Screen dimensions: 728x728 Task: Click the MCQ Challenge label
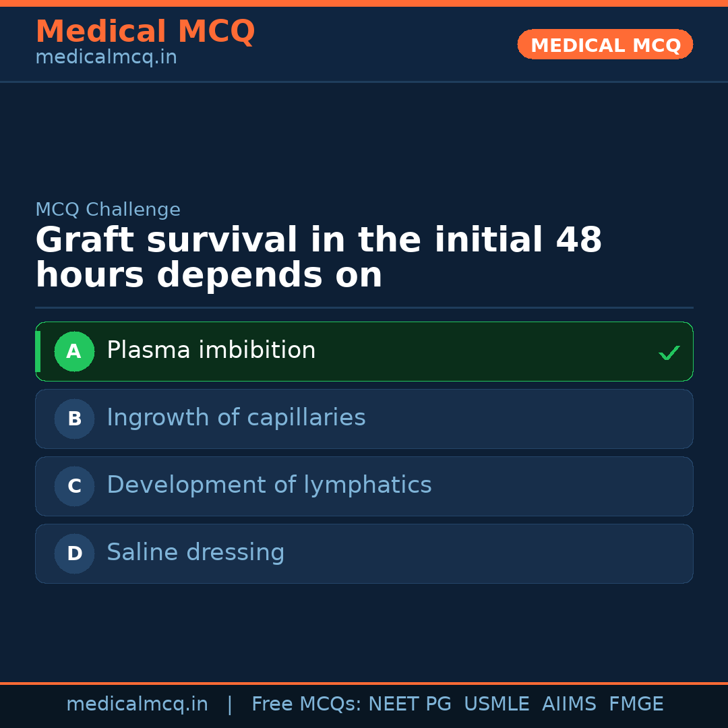(x=108, y=210)
